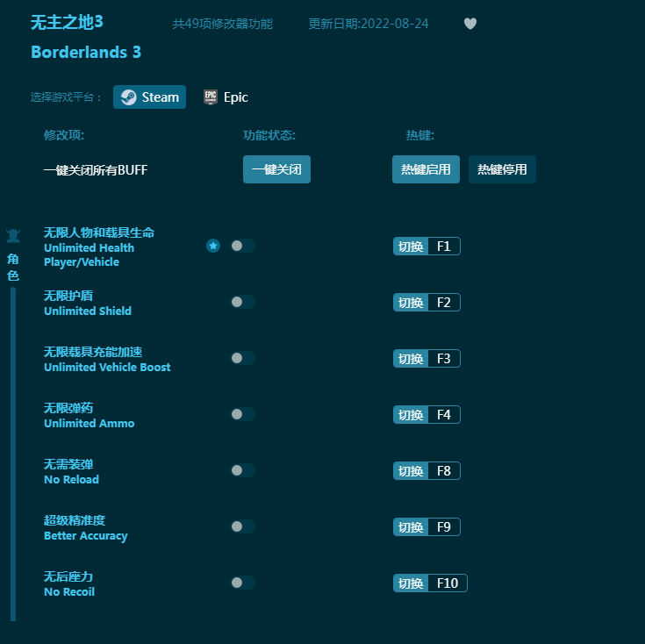The height and width of the screenshot is (644, 645).
Task: Click the 切换 button for F3 hotkey
Action: click(x=411, y=359)
